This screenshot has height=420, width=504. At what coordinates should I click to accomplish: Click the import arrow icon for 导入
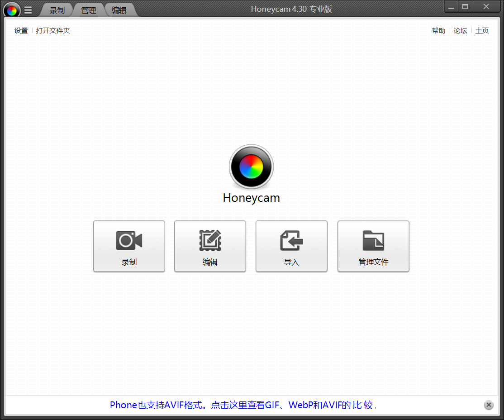tap(291, 240)
